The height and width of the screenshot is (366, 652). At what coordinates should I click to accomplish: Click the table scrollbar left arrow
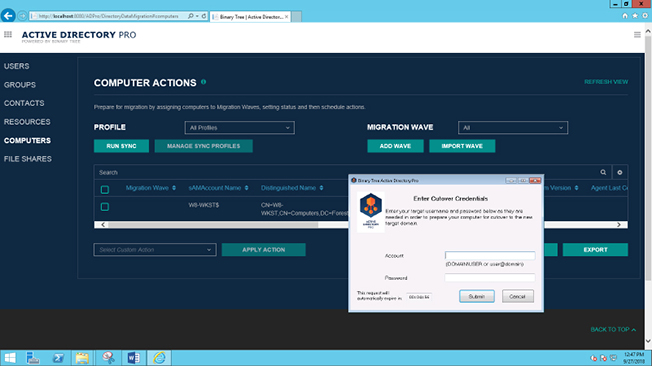(103, 225)
